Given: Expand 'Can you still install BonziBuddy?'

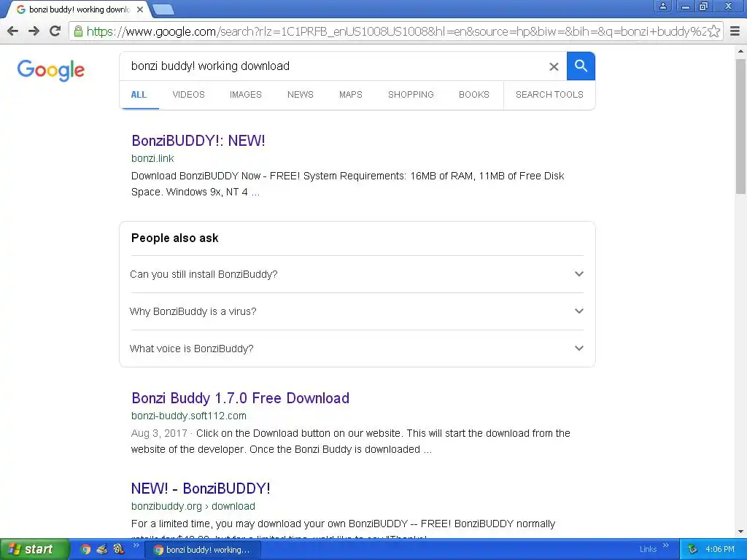Looking at the screenshot, I should pyautogui.click(x=357, y=274).
